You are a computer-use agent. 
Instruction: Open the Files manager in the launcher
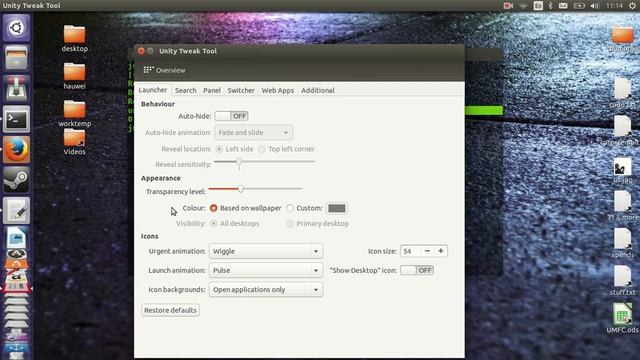point(16,58)
